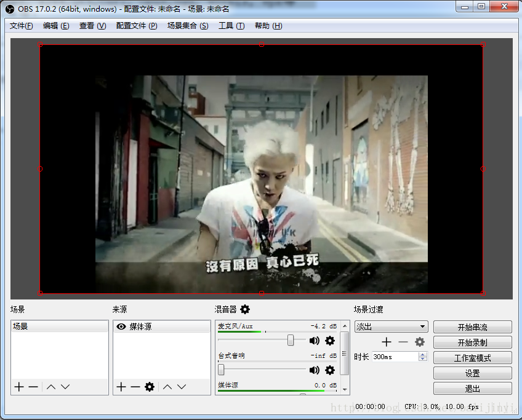
Task: Open the 查看(V) menu
Action: click(92, 26)
